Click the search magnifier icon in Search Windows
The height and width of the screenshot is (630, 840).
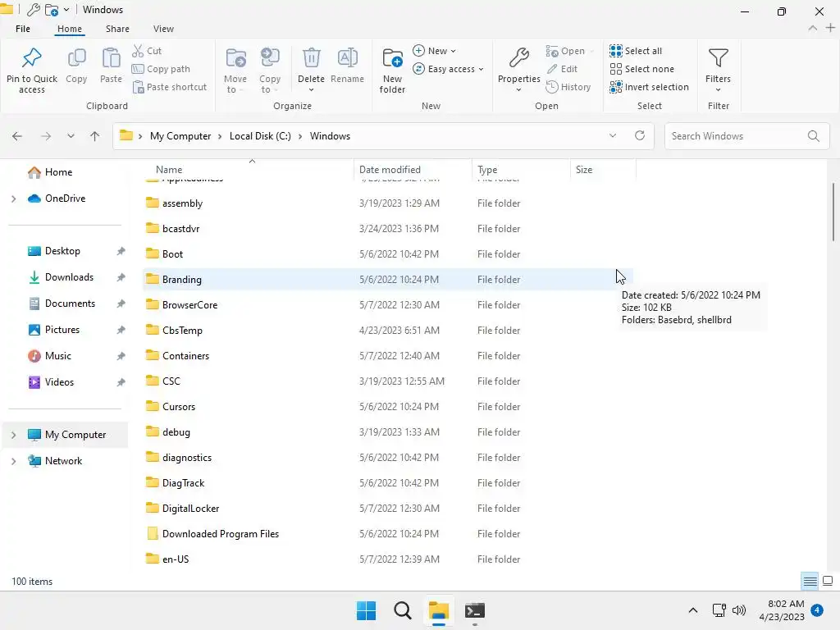(x=813, y=136)
